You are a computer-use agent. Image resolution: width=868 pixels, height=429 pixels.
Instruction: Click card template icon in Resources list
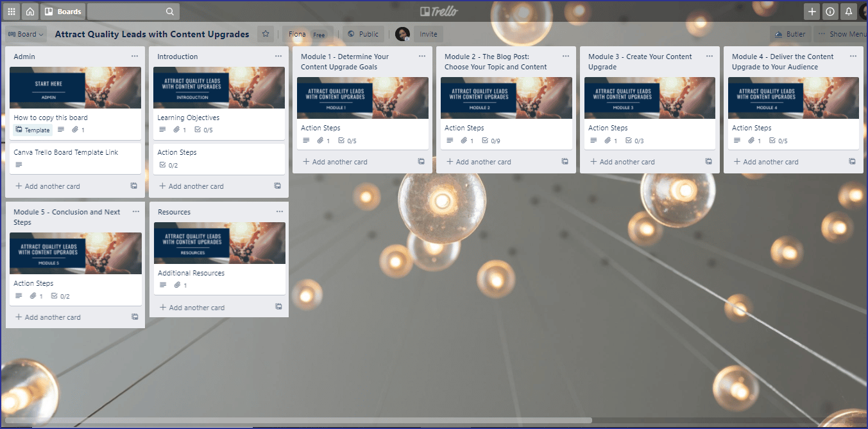coord(278,307)
